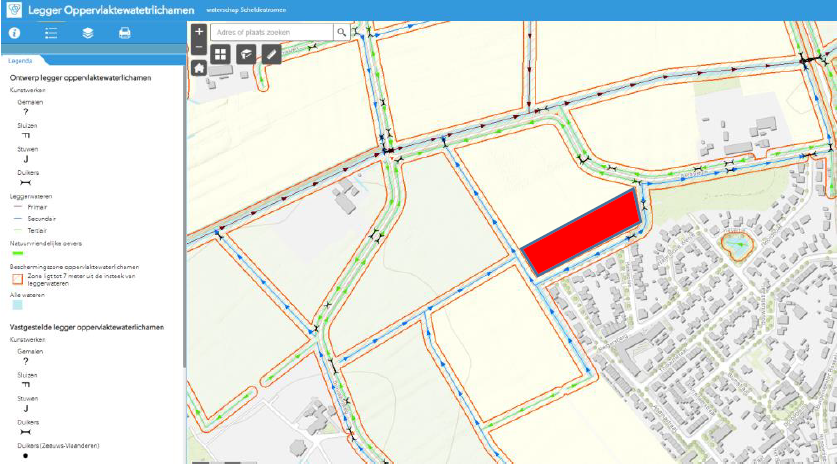The height and width of the screenshot is (465, 837).
Task: Open the layers panel icon
Action: coord(88,33)
